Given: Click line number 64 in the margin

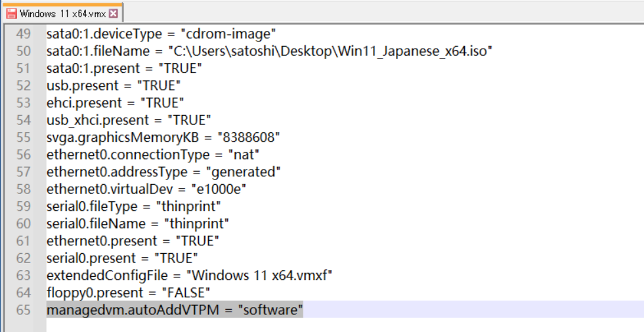Looking at the screenshot, I should 24,293.
